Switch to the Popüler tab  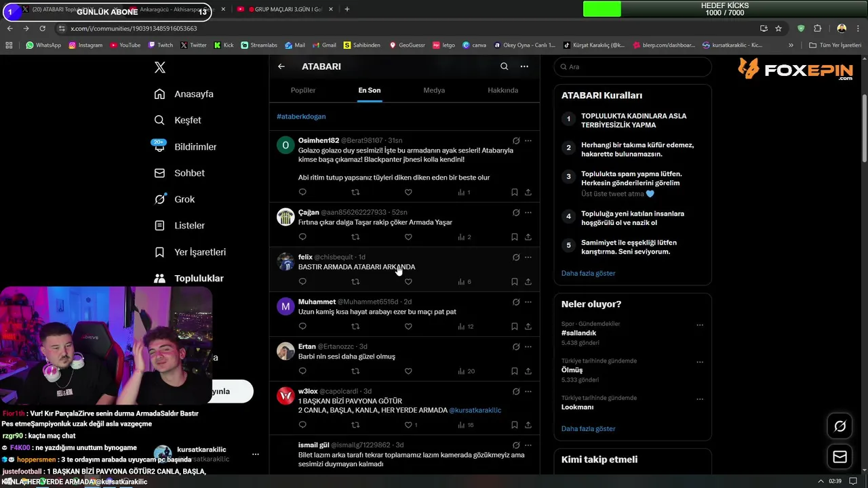tap(303, 90)
